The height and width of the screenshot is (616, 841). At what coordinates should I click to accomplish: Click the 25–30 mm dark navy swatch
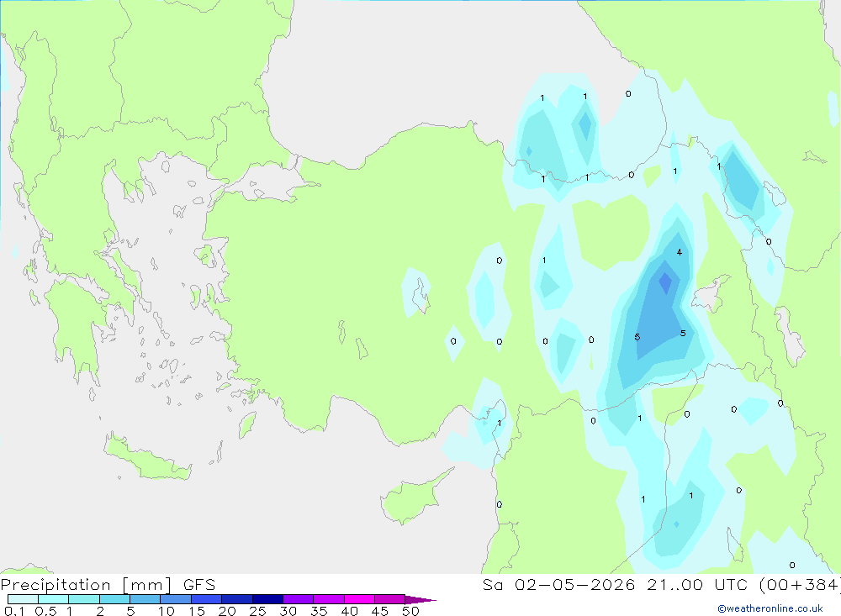[267, 599]
